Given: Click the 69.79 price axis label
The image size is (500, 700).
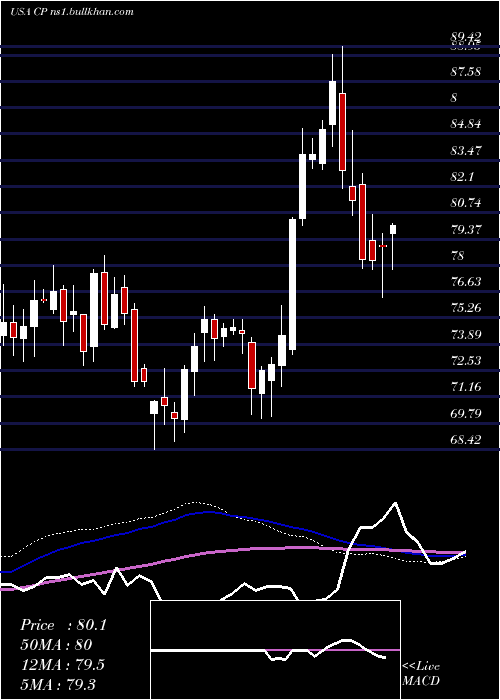Looking at the screenshot, I should click(466, 413).
